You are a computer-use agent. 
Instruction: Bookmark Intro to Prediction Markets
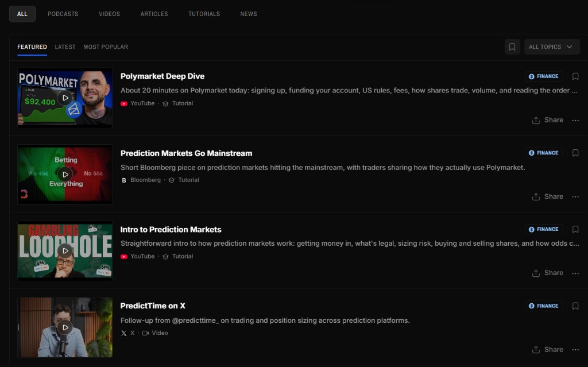click(x=575, y=229)
